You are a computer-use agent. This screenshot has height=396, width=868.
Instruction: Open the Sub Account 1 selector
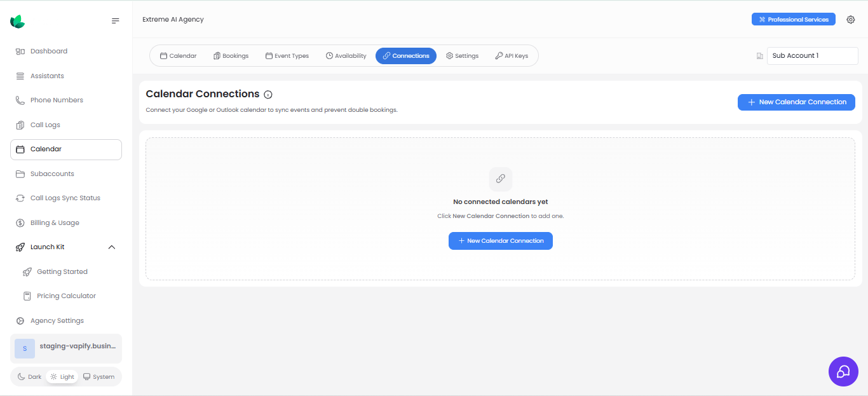pyautogui.click(x=813, y=56)
